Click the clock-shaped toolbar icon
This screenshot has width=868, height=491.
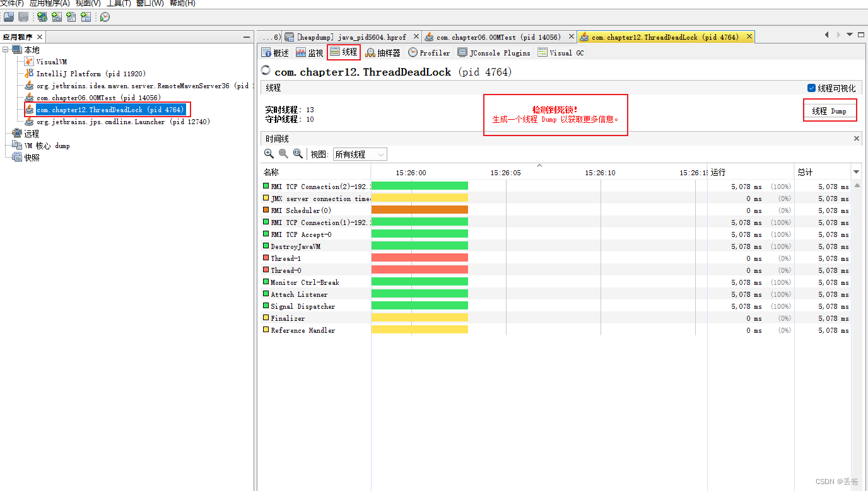point(105,17)
